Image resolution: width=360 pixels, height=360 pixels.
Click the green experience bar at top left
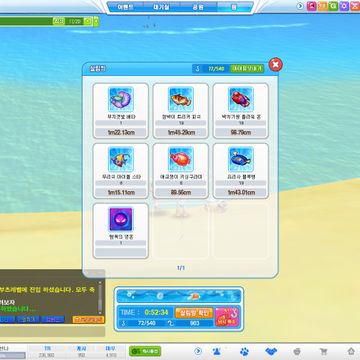47,22
